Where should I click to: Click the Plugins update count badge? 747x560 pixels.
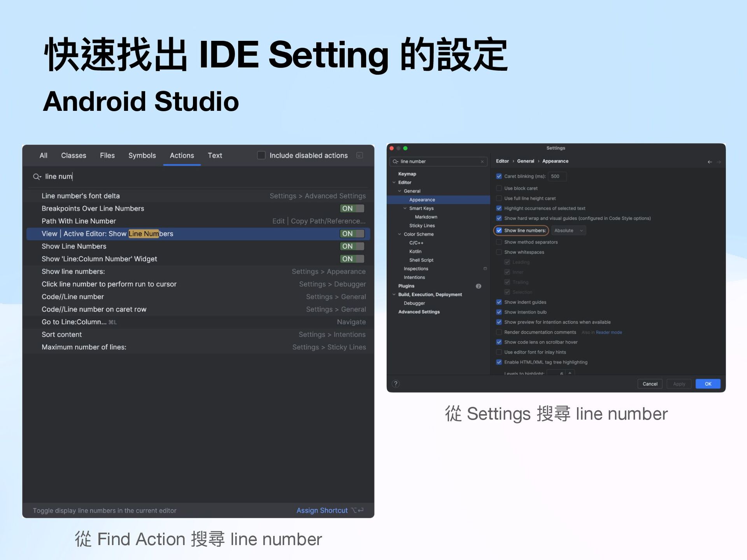tap(479, 286)
